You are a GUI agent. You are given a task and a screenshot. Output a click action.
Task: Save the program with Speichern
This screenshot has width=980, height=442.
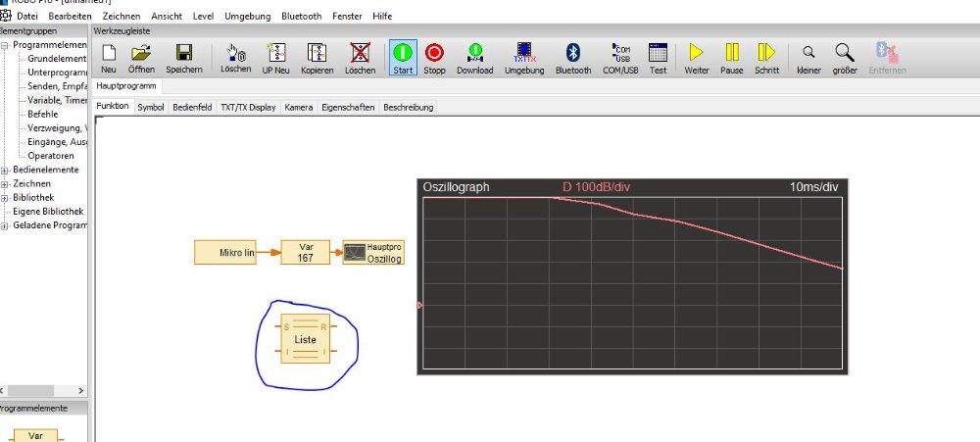(x=184, y=59)
